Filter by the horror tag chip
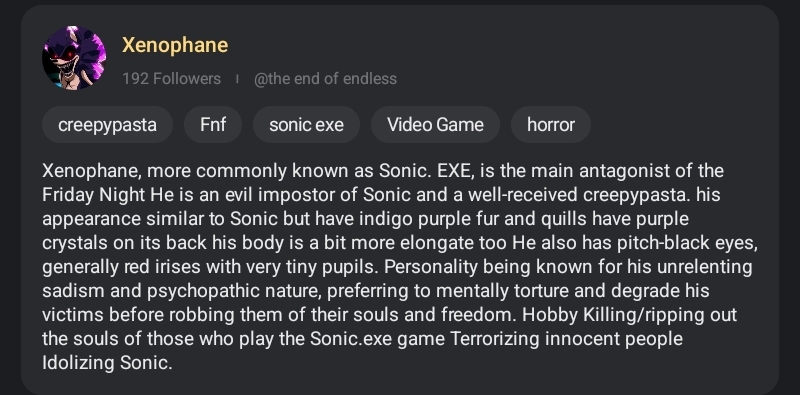 click(551, 125)
